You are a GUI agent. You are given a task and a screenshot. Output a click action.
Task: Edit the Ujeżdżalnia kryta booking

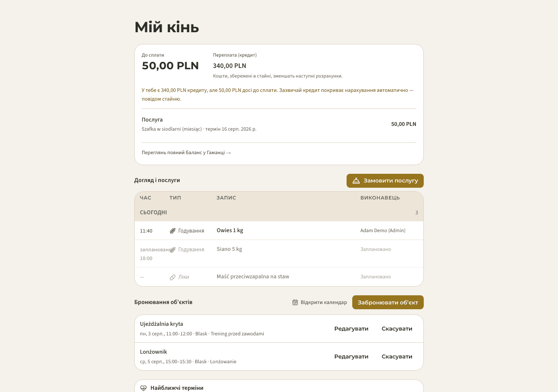tap(351, 329)
